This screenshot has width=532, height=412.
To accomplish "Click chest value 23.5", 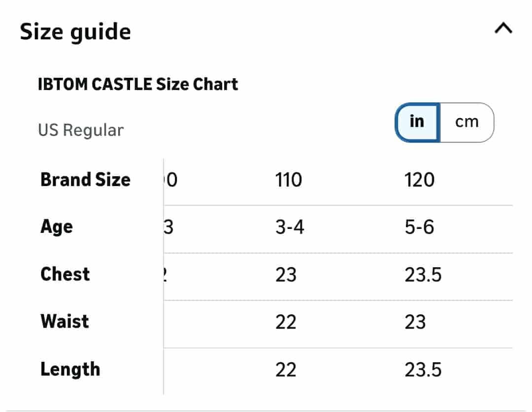I will click(x=423, y=275).
